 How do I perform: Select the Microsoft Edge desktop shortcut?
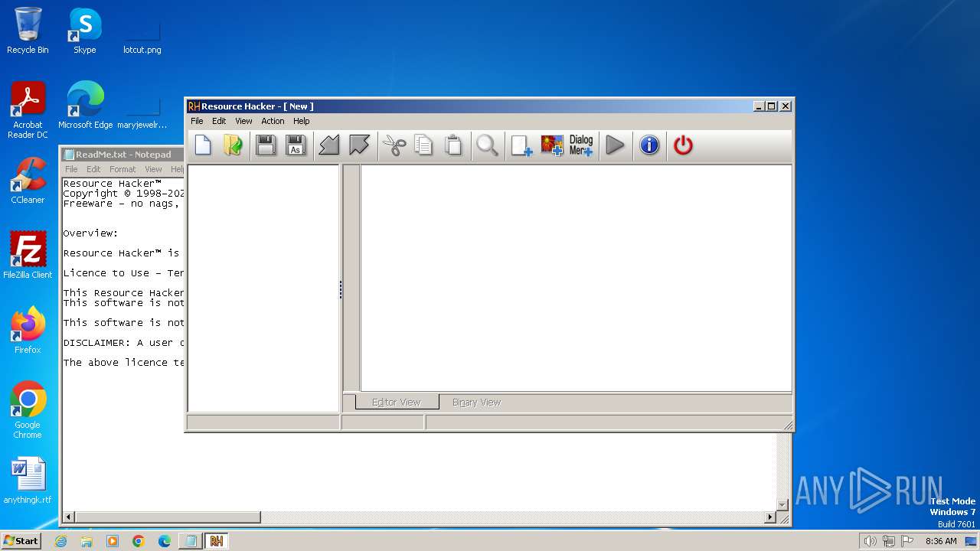point(85,106)
